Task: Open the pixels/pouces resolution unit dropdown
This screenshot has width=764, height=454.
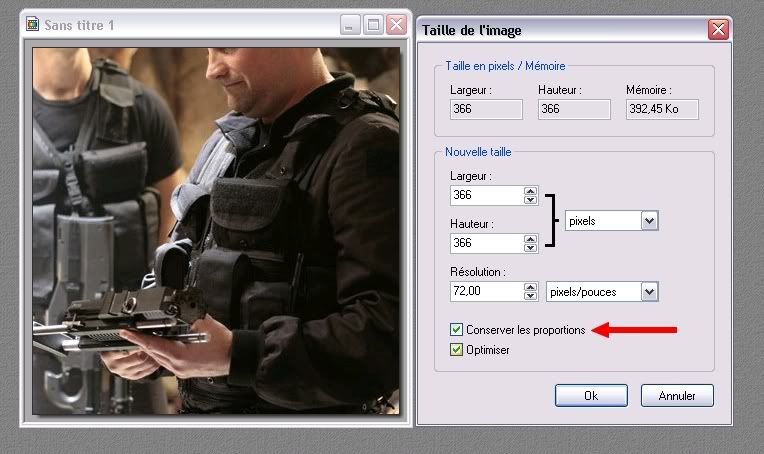Action: (649, 292)
